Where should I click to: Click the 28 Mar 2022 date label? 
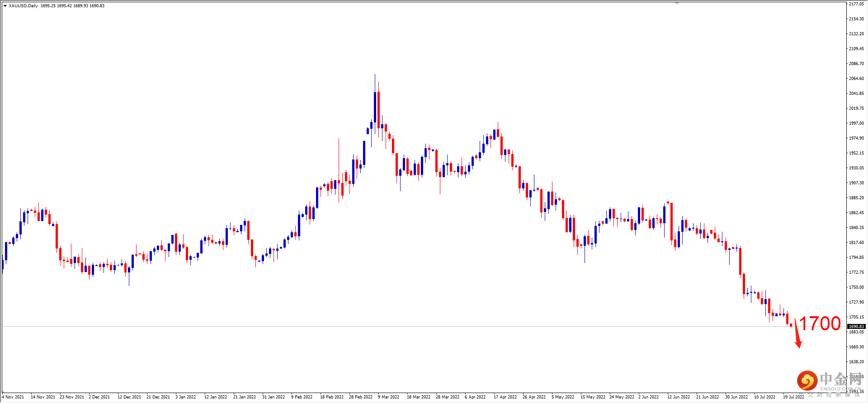(448, 397)
